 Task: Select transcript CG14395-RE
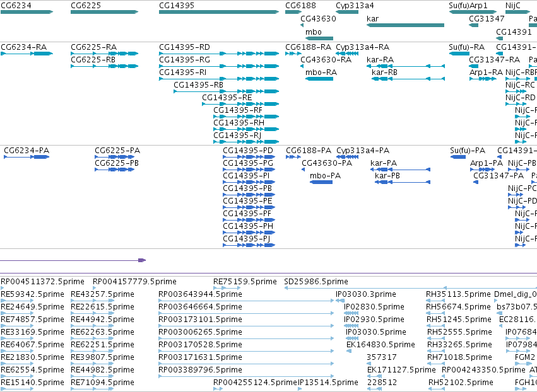227,98
